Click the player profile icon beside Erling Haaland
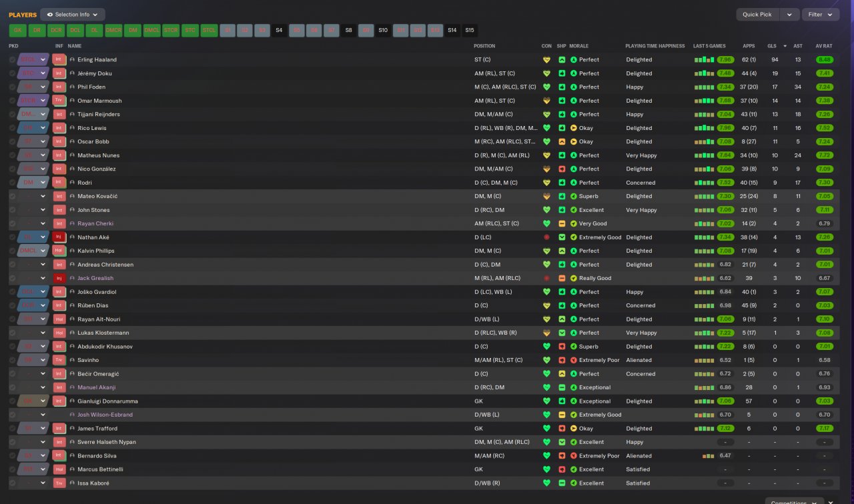The width and height of the screenshot is (854, 504). [x=72, y=60]
